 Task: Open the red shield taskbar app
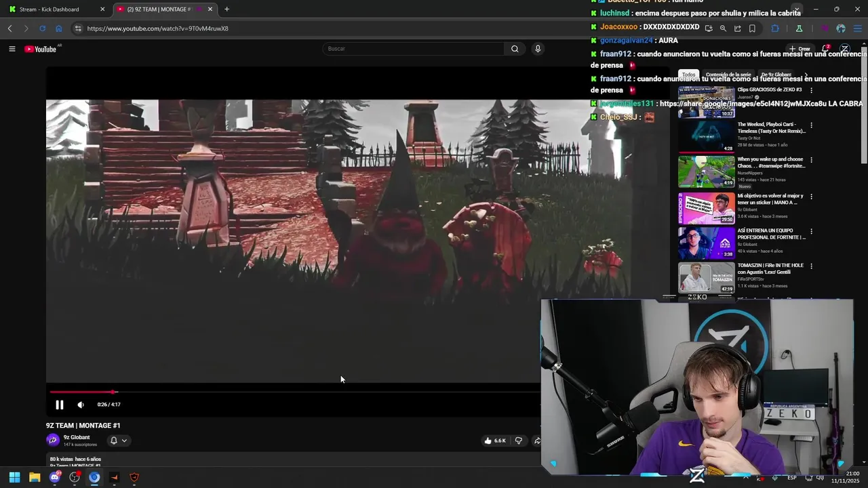coord(134,477)
